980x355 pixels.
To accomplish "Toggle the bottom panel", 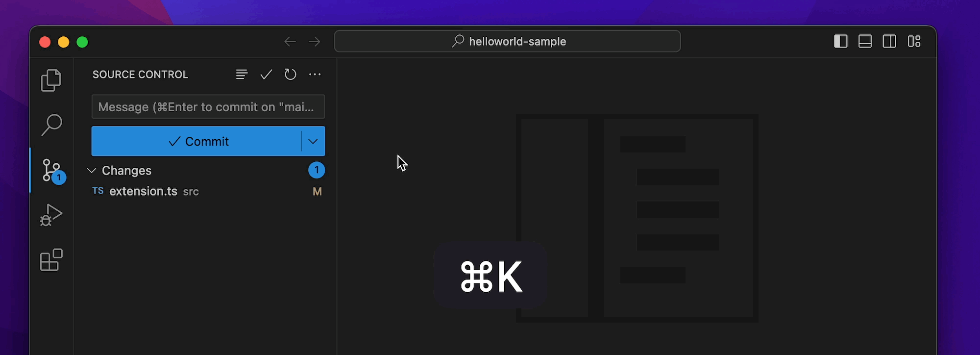I will click(x=865, y=42).
